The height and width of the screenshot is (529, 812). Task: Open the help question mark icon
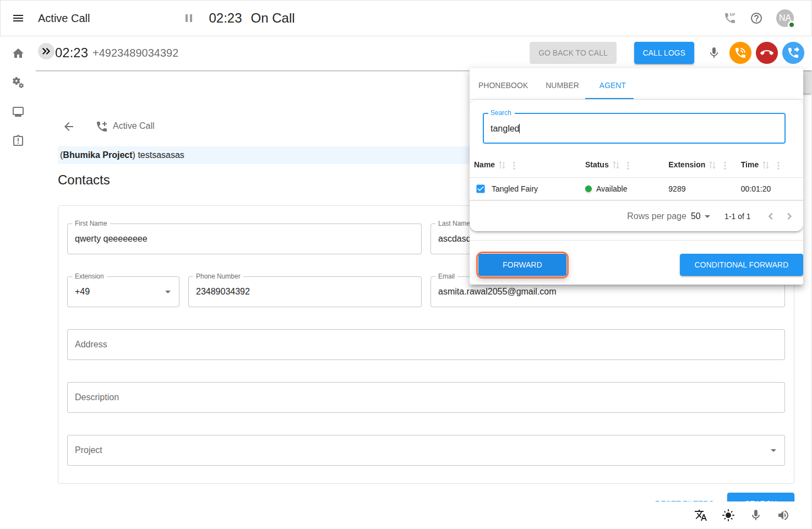pos(756,18)
